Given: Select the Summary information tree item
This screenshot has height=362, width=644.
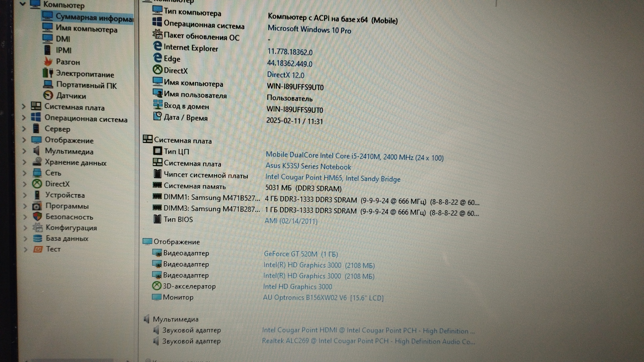Looking at the screenshot, I should (x=88, y=17).
